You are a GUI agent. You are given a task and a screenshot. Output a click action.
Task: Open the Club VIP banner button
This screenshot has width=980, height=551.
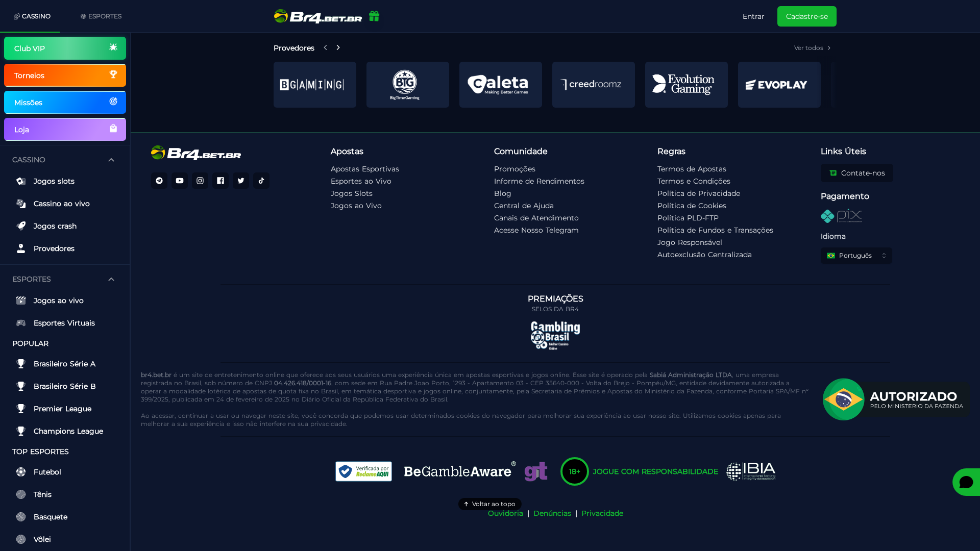[65, 48]
